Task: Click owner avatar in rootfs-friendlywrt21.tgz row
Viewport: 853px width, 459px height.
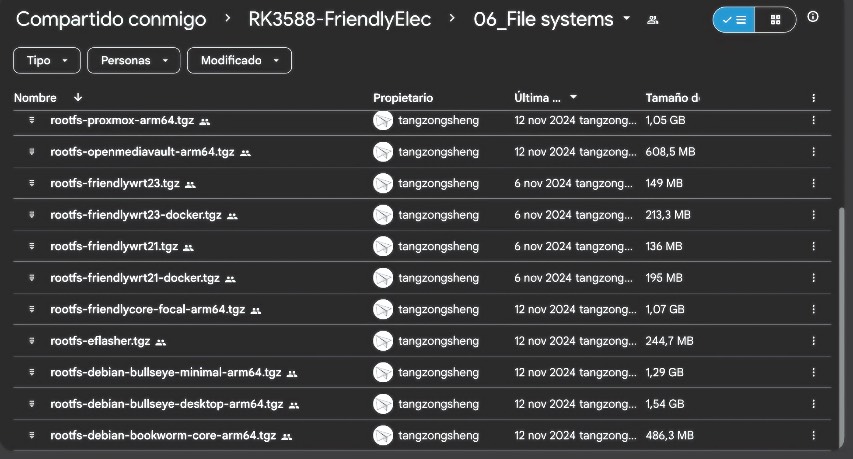Action: (x=383, y=246)
